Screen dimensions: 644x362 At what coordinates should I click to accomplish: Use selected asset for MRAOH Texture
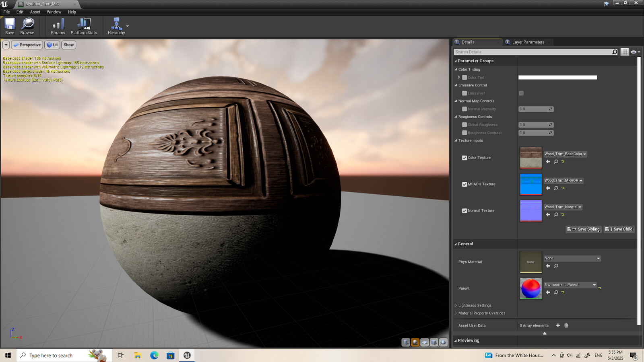pos(548,188)
